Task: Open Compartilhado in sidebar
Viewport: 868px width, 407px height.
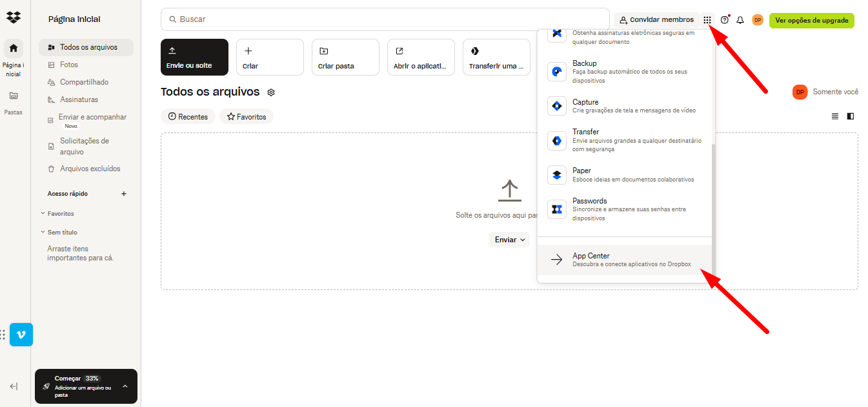Action: tap(86, 82)
